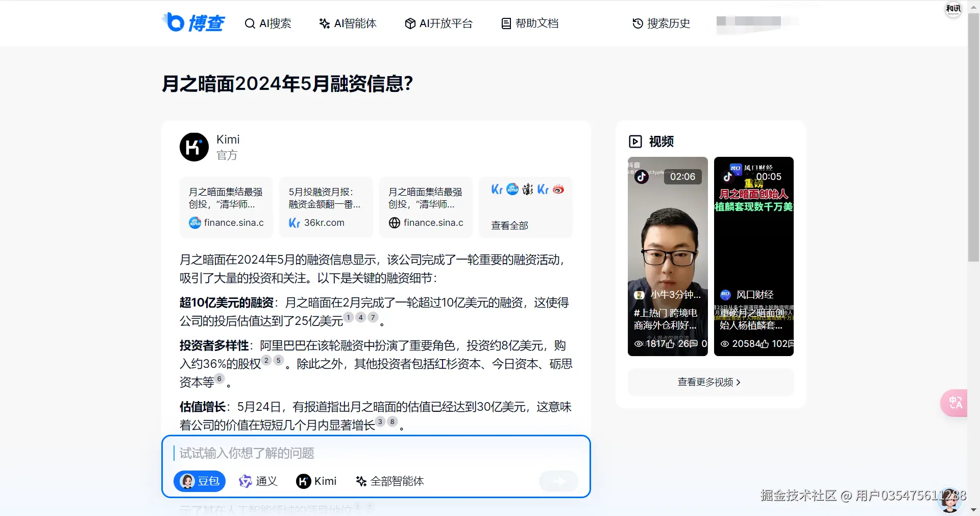
Task: Click the globe icon on the third source card
Action: (x=394, y=223)
